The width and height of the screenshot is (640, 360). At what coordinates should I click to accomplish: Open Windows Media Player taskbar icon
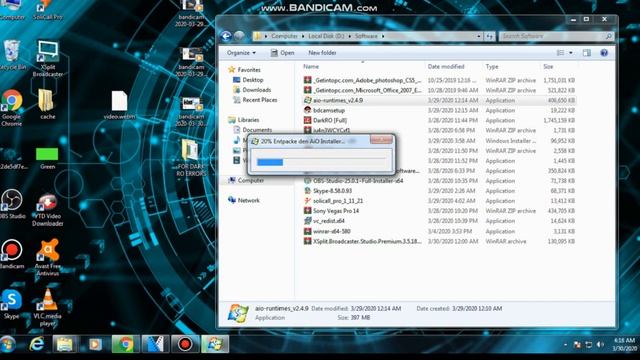(95, 344)
